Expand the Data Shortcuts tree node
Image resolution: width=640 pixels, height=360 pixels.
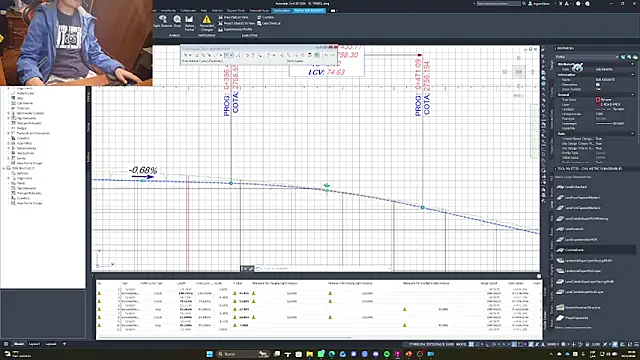[x=4, y=168]
